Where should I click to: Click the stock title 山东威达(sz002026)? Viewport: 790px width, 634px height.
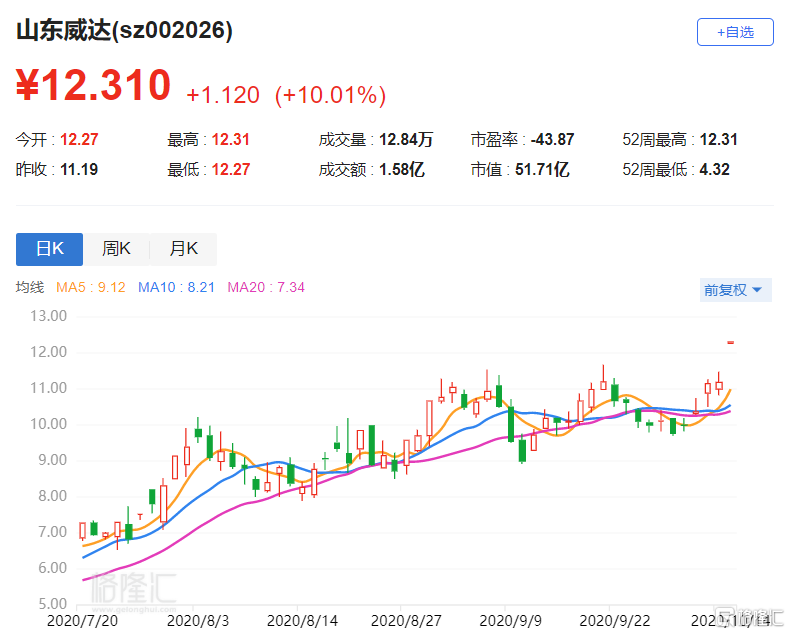click(x=124, y=30)
